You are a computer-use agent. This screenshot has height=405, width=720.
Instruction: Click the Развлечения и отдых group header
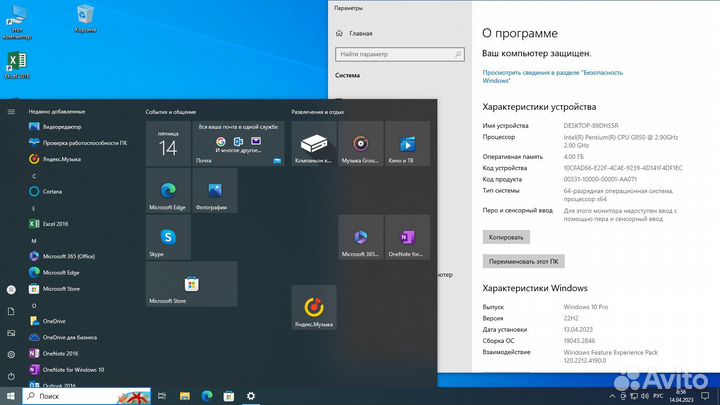pos(317,112)
